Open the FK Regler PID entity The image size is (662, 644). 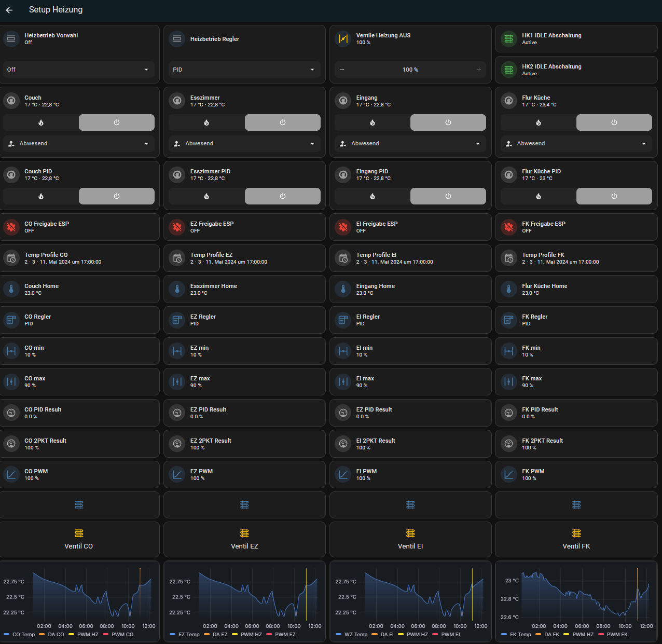(x=576, y=320)
